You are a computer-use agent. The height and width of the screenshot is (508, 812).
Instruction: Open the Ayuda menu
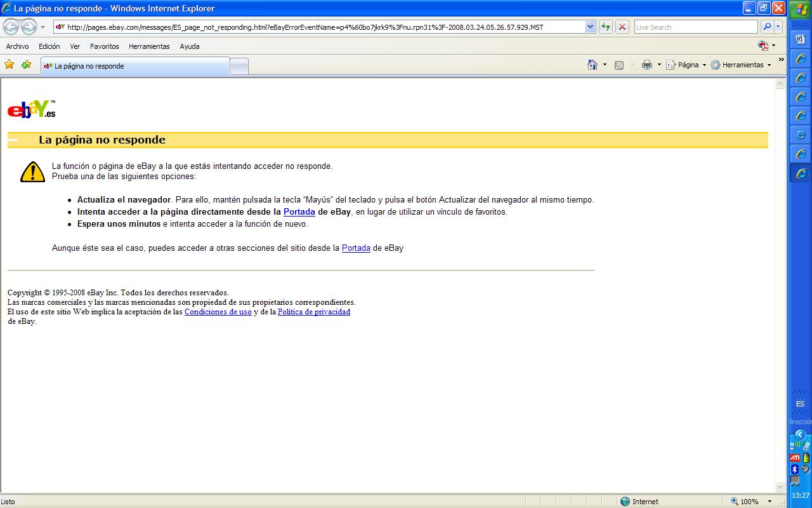(x=189, y=46)
